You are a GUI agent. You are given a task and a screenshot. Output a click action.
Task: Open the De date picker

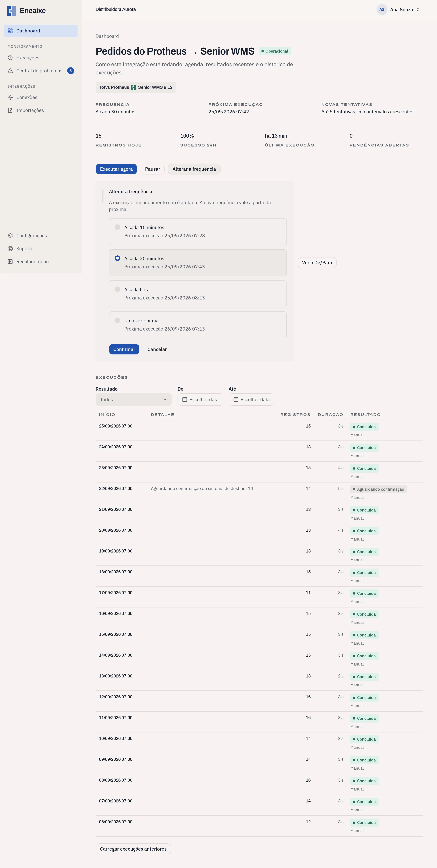tap(200, 399)
